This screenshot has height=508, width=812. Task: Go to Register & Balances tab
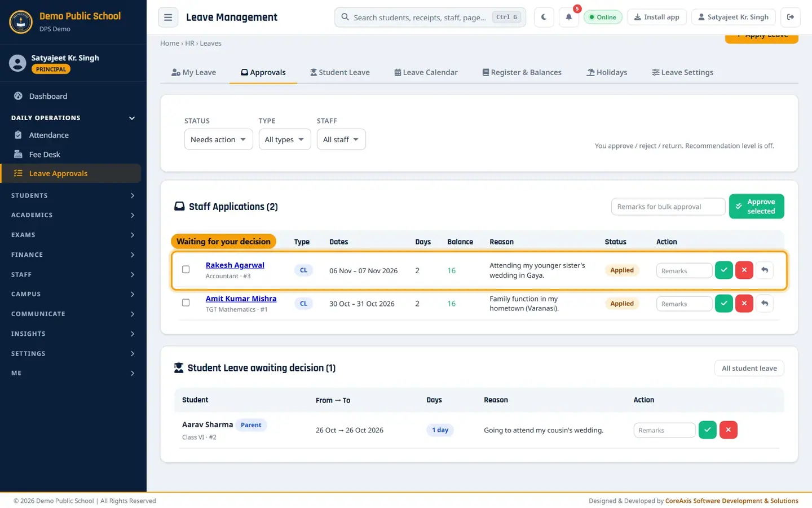click(x=522, y=72)
